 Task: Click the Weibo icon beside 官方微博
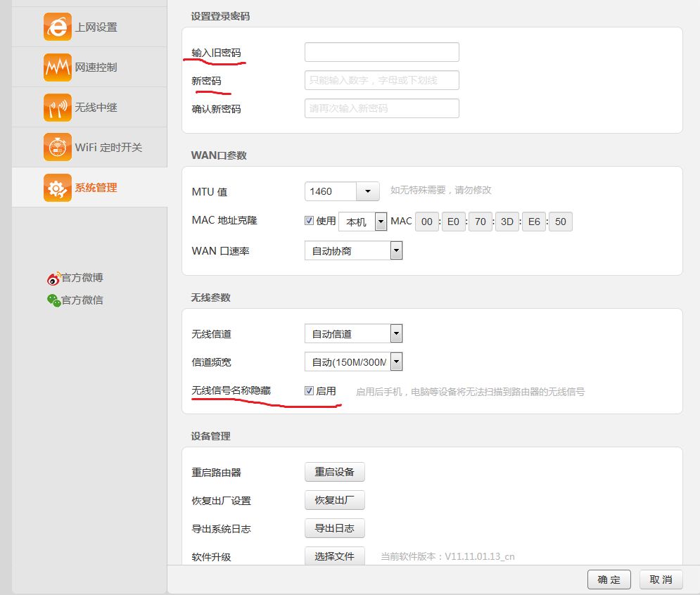pos(53,279)
